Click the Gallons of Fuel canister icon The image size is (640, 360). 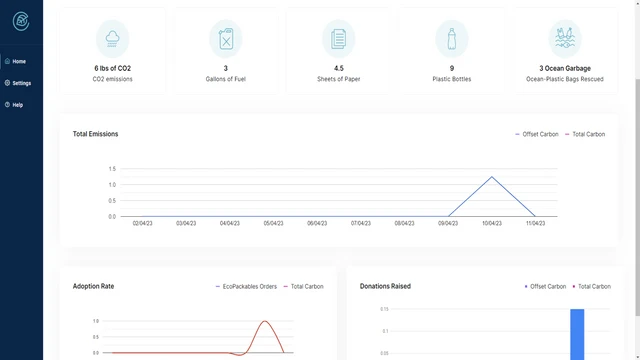tap(226, 39)
